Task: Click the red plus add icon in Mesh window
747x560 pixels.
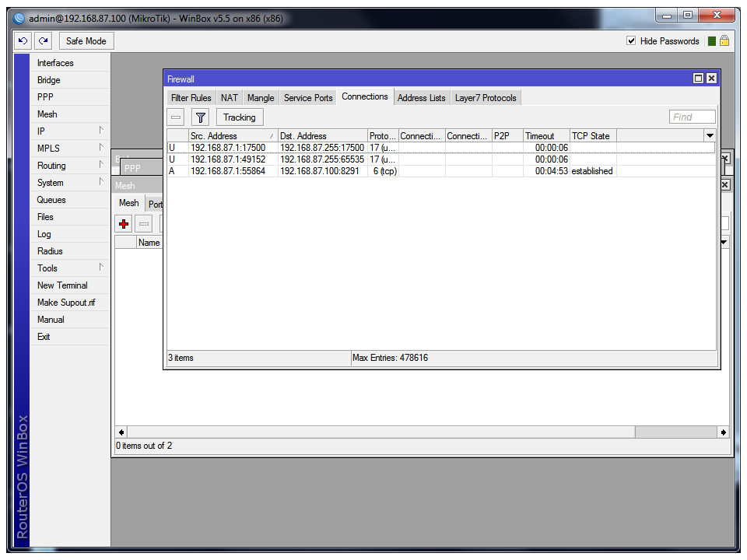Action: coord(124,224)
